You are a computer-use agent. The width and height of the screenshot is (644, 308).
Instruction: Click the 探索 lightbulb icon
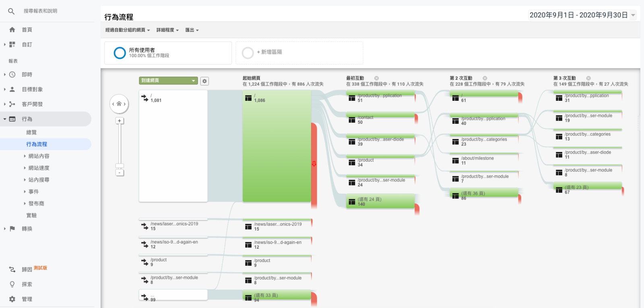[x=12, y=284]
